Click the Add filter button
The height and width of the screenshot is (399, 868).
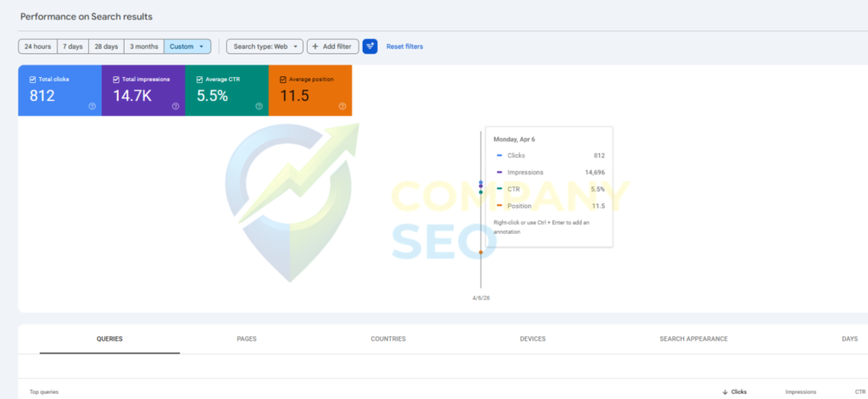click(x=332, y=47)
